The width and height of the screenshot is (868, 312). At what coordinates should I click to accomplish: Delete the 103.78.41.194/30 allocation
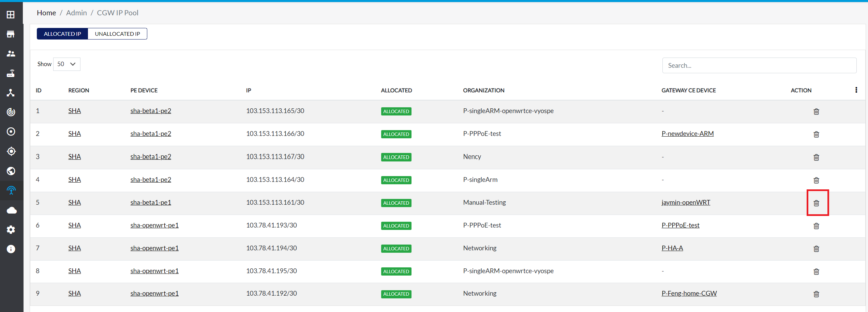coord(816,249)
